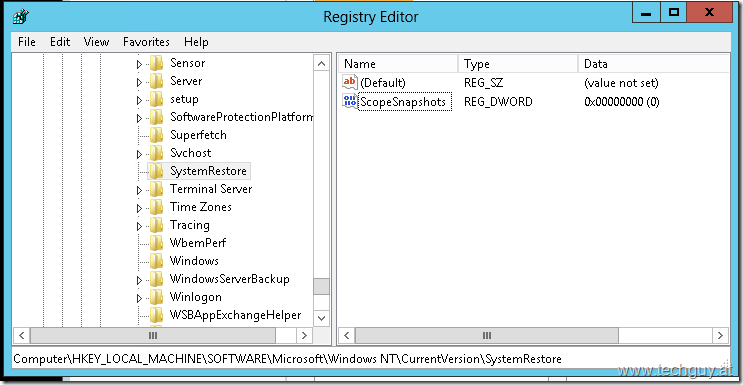Image resolution: width=743 pixels, height=385 pixels.
Task: Expand the Svchost key
Action: (139, 154)
